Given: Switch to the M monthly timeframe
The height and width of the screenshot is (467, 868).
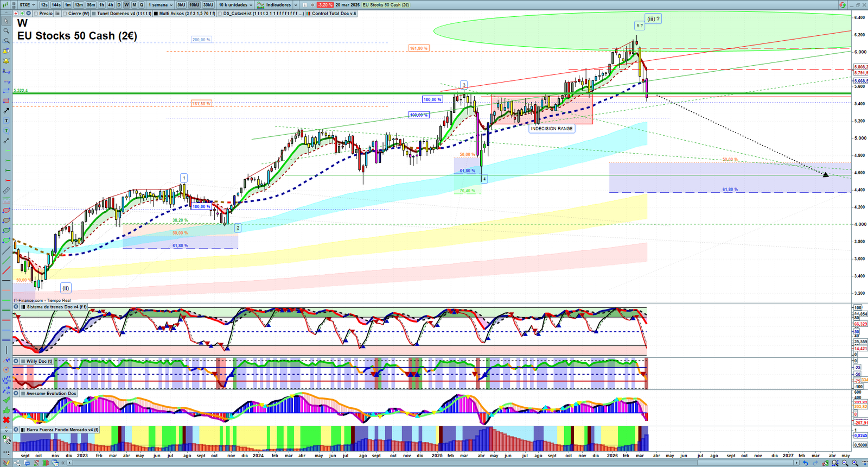Looking at the screenshot, I should click(x=134, y=5).
